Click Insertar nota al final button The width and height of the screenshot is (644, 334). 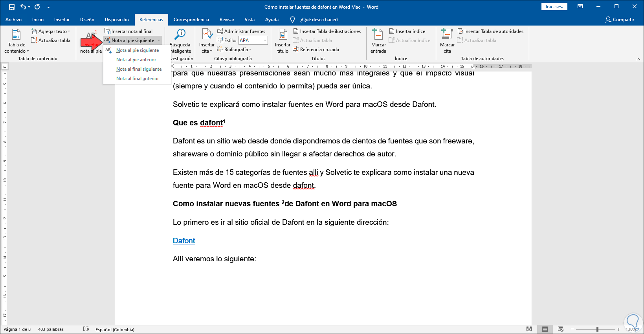pyautogui.click(x=128, y=31)
